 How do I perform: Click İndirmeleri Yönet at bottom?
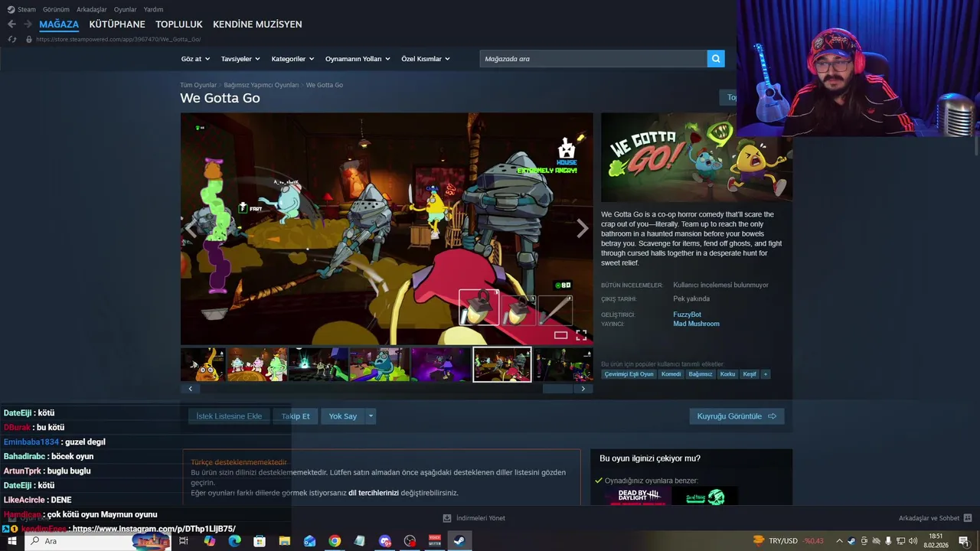point(481,518)
